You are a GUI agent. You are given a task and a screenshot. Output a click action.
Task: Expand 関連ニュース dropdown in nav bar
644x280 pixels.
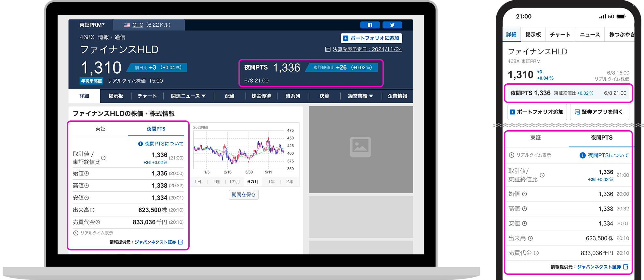(188, 96)
